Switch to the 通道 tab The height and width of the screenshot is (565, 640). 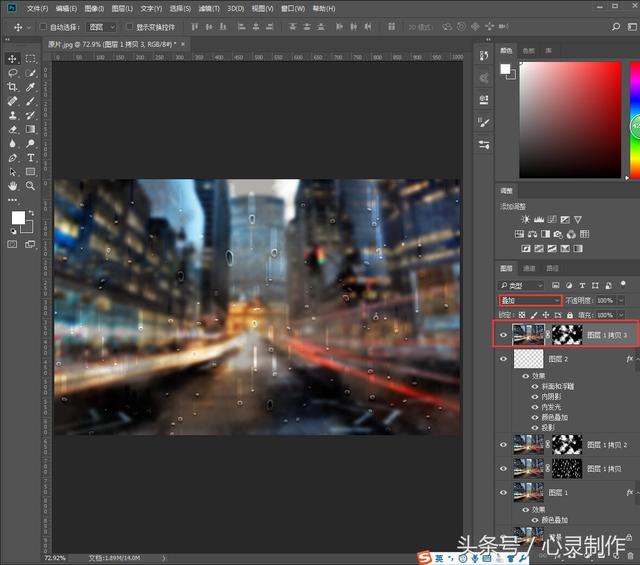pyautogui.click(x=529, y=268)
